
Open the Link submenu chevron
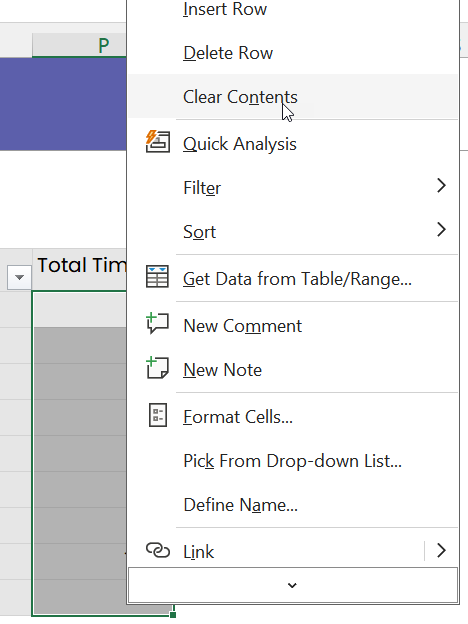pyautogui.click(x=441, y=550)
